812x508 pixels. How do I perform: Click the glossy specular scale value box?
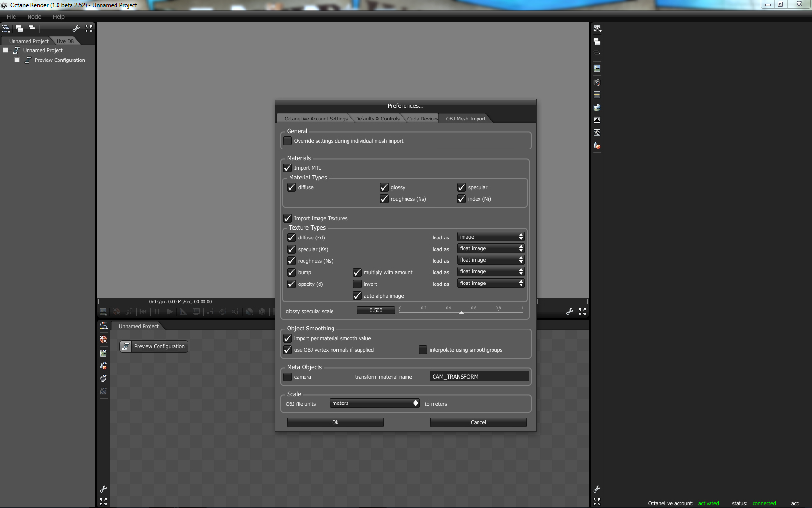[x=376, y=311]
